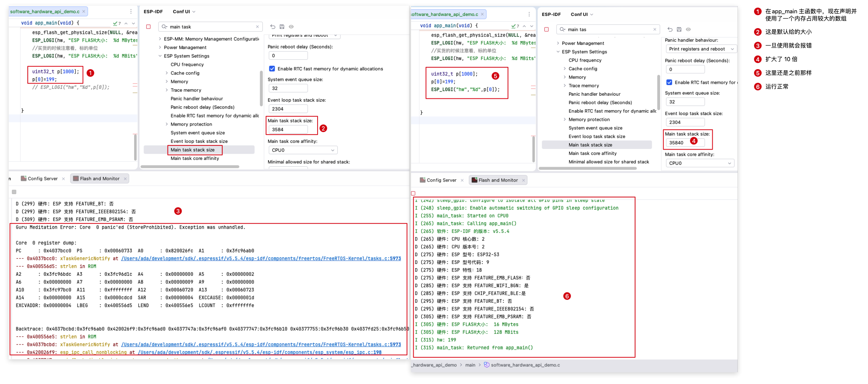Image resolution: width=868 pixels, height=384 pixels.
Task: Click eye preview icon in right Conf UI toolbar
Action: (688, 29)
